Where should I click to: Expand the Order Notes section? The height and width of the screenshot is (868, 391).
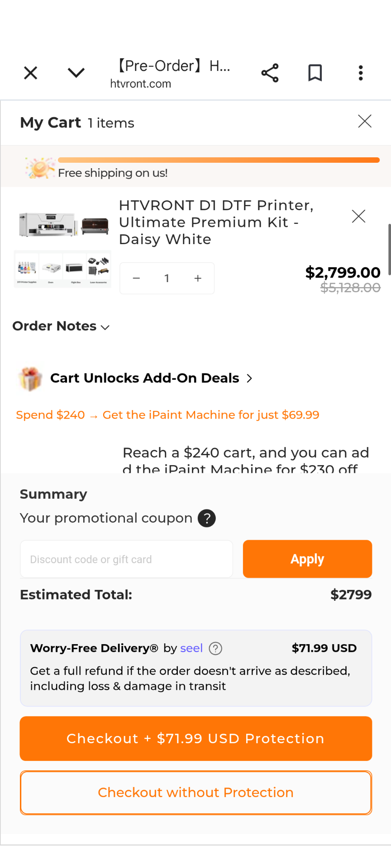61,326
